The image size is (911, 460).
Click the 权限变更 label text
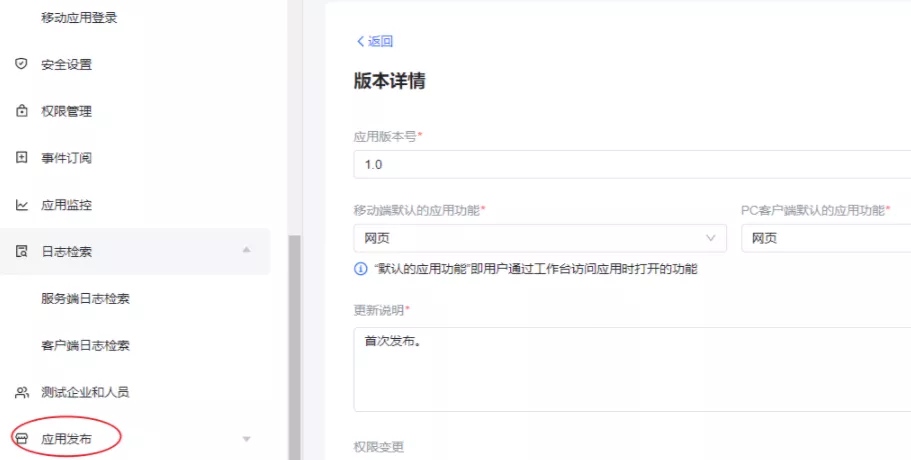(x=379, y=447)
